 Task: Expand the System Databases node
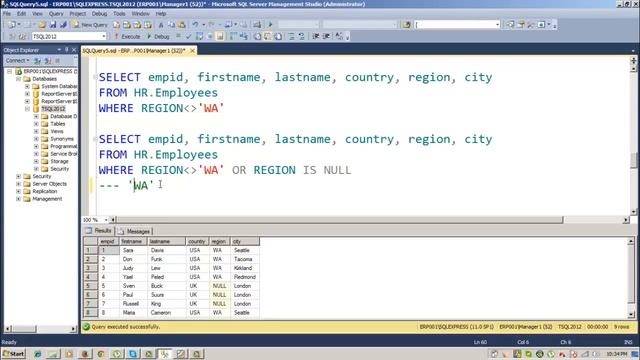27,87
